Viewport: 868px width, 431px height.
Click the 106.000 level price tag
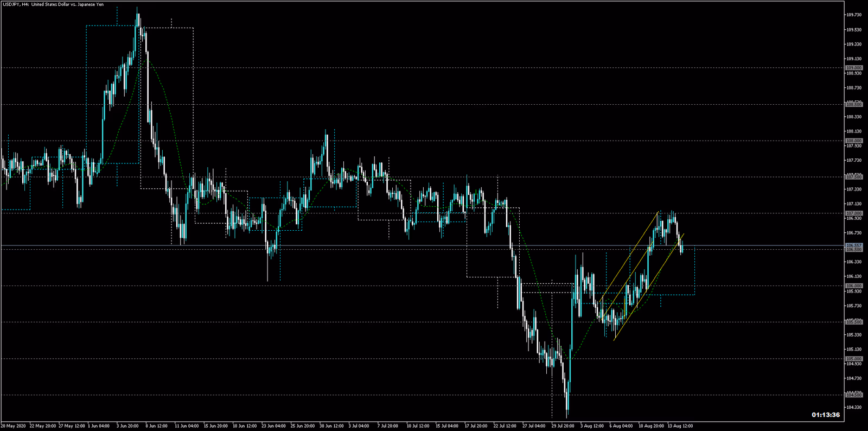[854, 286]
